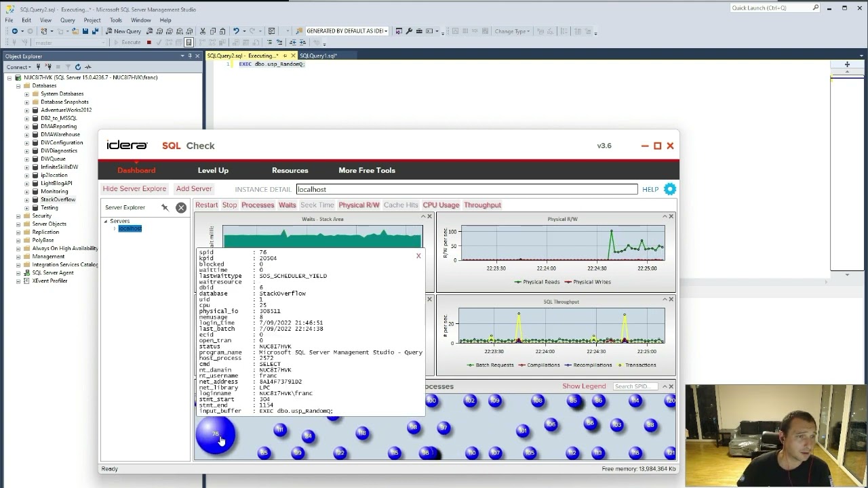The width and height of the screenshot is (868, 488).
Task: Expand the StackOverflow database node
Action: coord(26,199)
